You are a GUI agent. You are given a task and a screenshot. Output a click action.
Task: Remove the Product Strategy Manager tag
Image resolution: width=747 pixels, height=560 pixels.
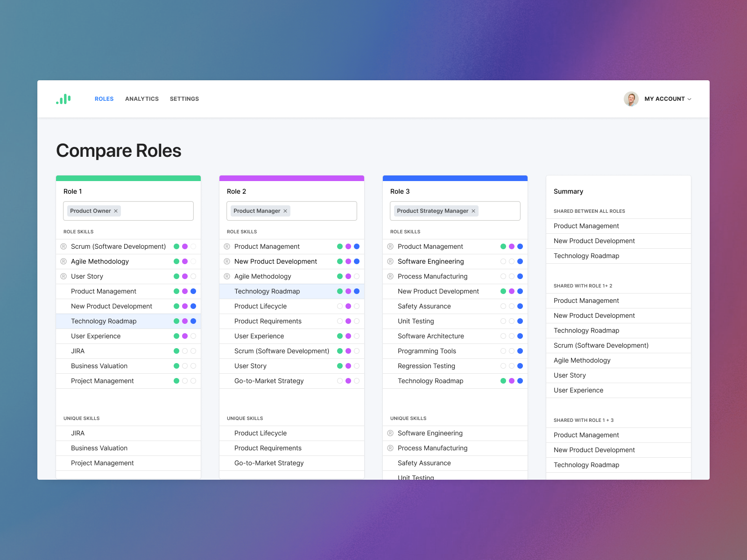[x=473, y=211]
